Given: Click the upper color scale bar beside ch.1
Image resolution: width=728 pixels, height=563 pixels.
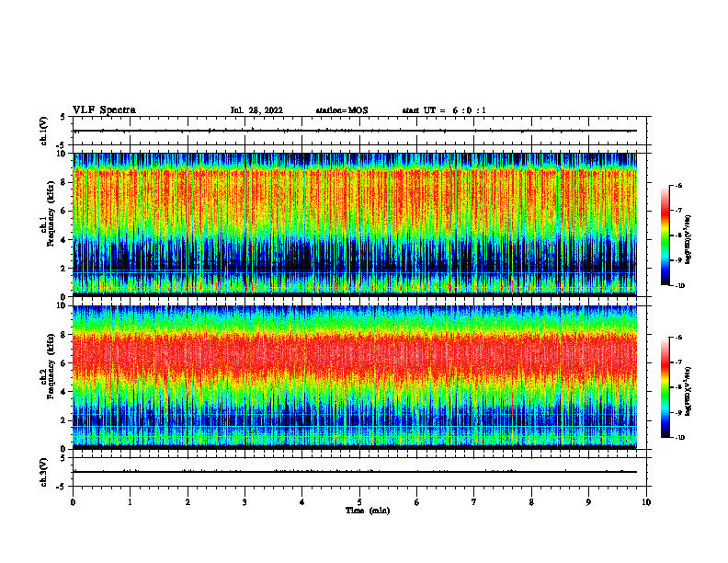Looking at the screenshot, I should tap(665, 236).
